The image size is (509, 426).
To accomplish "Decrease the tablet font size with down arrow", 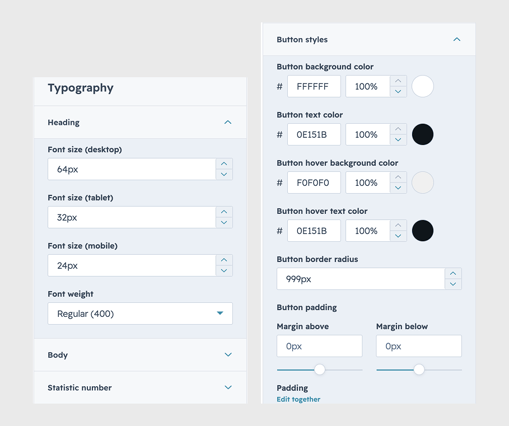I will click(224, 223).
